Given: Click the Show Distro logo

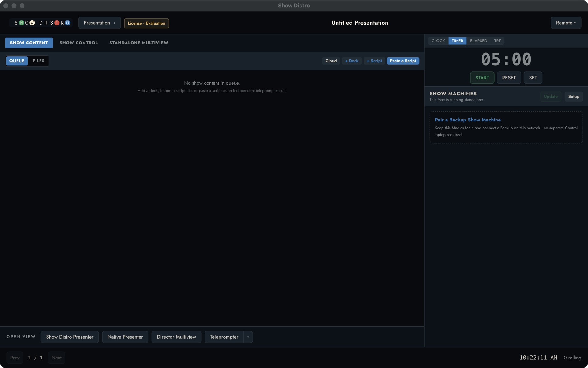Looking at the screenshot, I should point(41,23).
